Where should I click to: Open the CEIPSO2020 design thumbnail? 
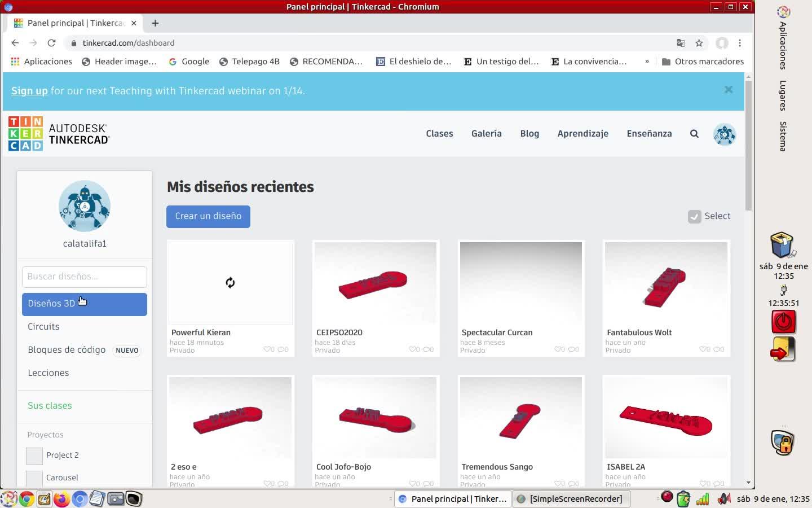tap(375, 283)
